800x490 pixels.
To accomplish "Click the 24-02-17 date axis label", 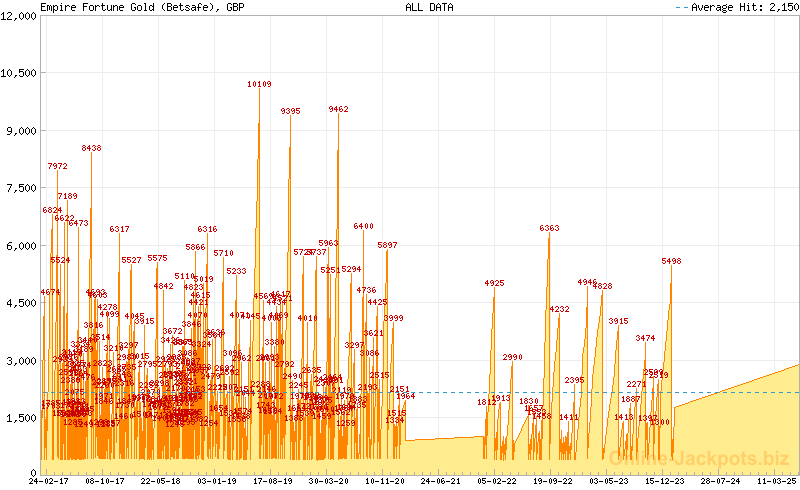I will 49,481.
